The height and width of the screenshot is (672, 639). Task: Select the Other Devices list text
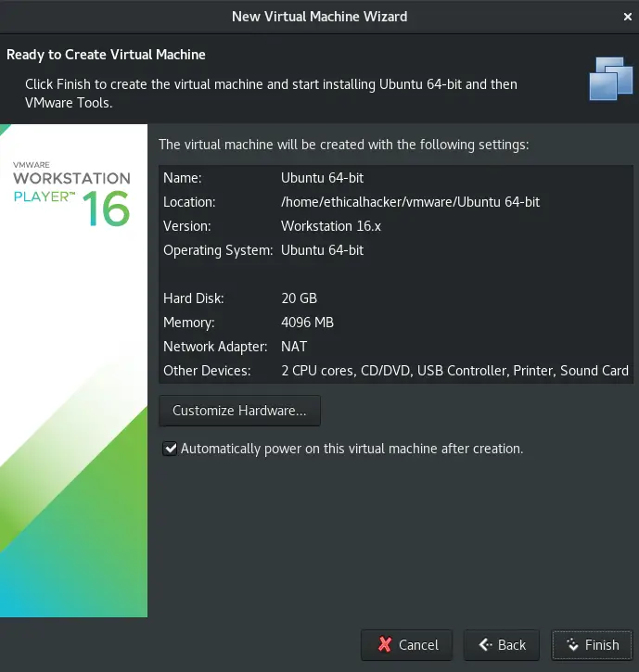tap(454, 370)
